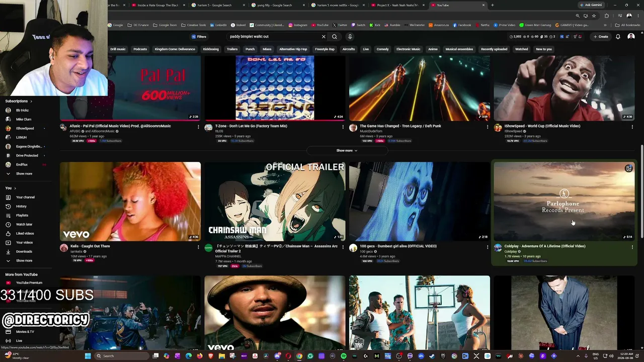Select the Watched filter chip
The image size is (644, 362).
(521, 49)
